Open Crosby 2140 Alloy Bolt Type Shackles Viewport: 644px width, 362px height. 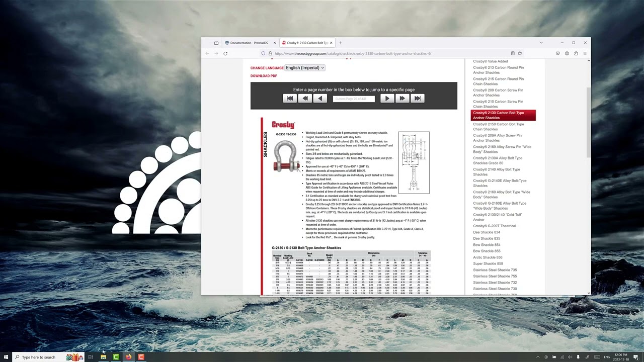pyautogui.click(x=497, y=172)
